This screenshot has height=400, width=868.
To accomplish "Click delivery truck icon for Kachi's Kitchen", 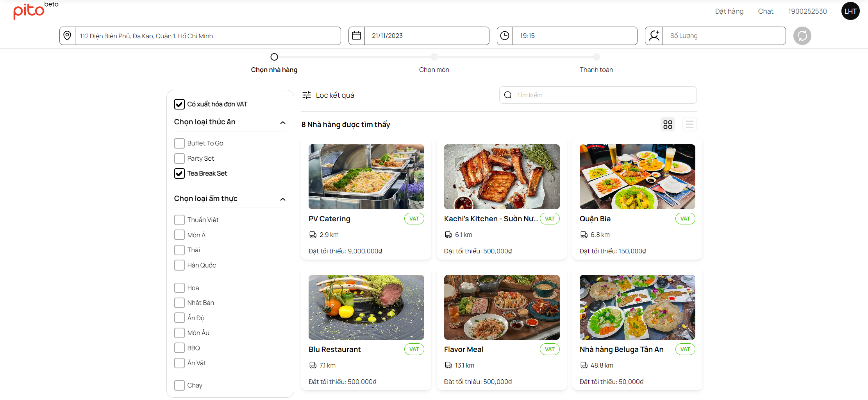I will pyautogui.click(x=448, y=235).
